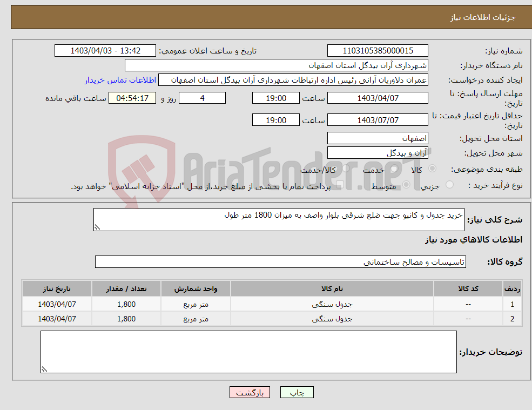
Task: Click متر مربع unit in row 1
Action: point(196,305)
